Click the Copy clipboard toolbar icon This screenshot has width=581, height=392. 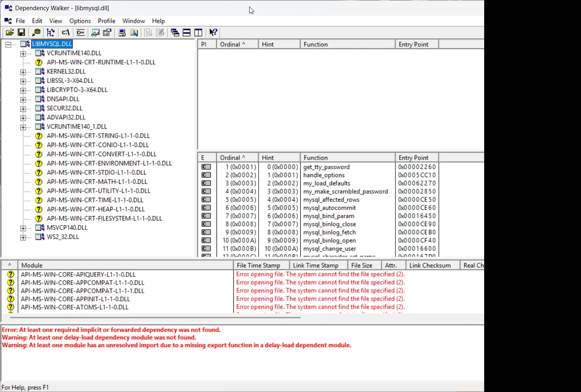pos(36,33)
